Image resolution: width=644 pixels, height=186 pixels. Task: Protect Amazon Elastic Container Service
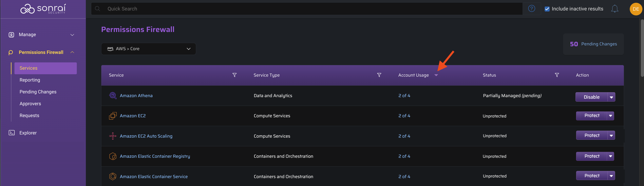coord(592,176)
